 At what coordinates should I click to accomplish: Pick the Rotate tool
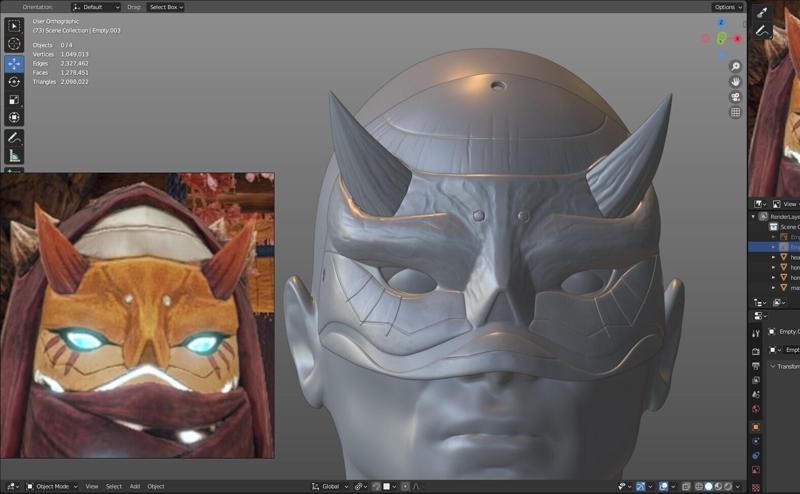coord(14,82)
